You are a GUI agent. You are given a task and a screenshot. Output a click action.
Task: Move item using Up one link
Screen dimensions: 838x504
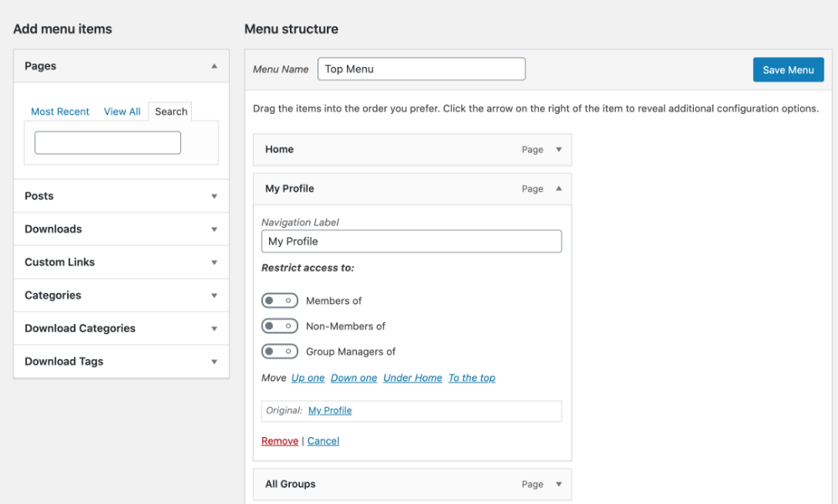[x=308, y=378]
